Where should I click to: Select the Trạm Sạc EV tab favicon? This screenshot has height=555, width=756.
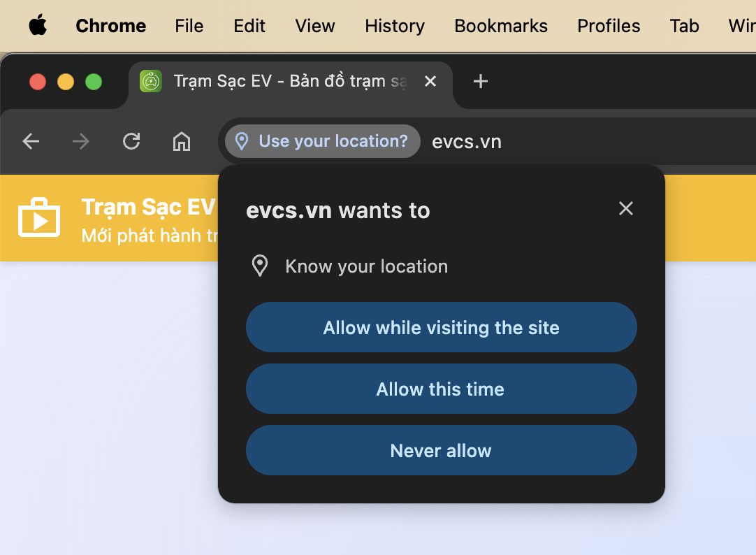[x=151, y=81]
